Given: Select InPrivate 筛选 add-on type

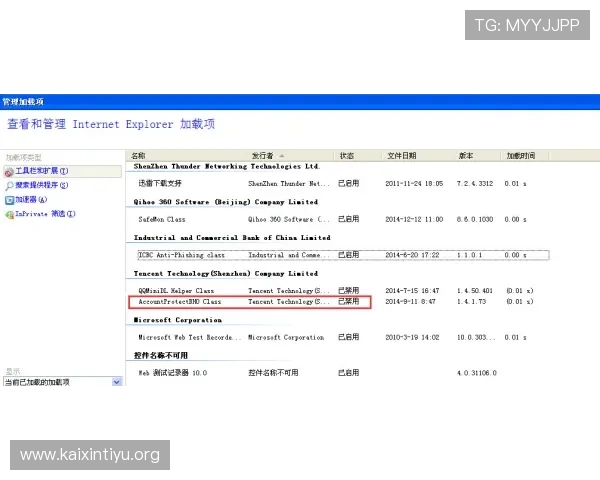Looking at the screenshot, I should pyautogui.click(x=45, y=214).
